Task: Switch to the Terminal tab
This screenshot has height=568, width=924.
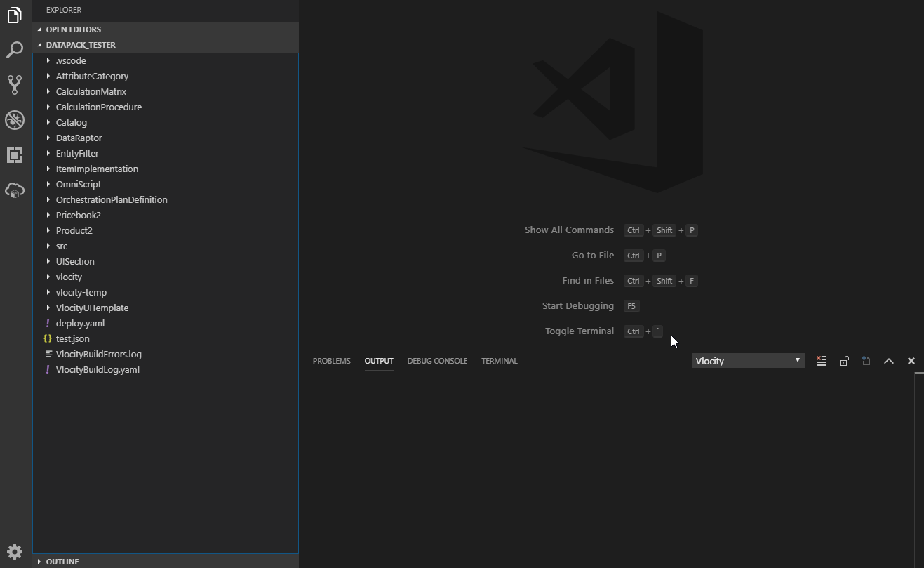Action: point(500,361)
